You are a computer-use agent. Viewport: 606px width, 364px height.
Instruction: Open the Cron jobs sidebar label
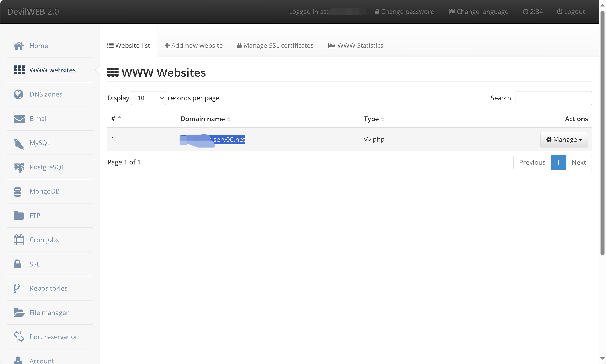44,240
